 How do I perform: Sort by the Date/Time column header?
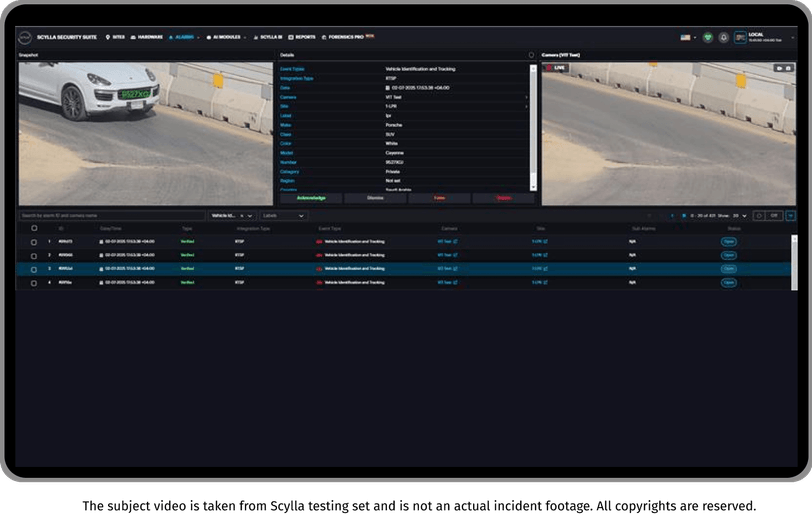[110, 228]
